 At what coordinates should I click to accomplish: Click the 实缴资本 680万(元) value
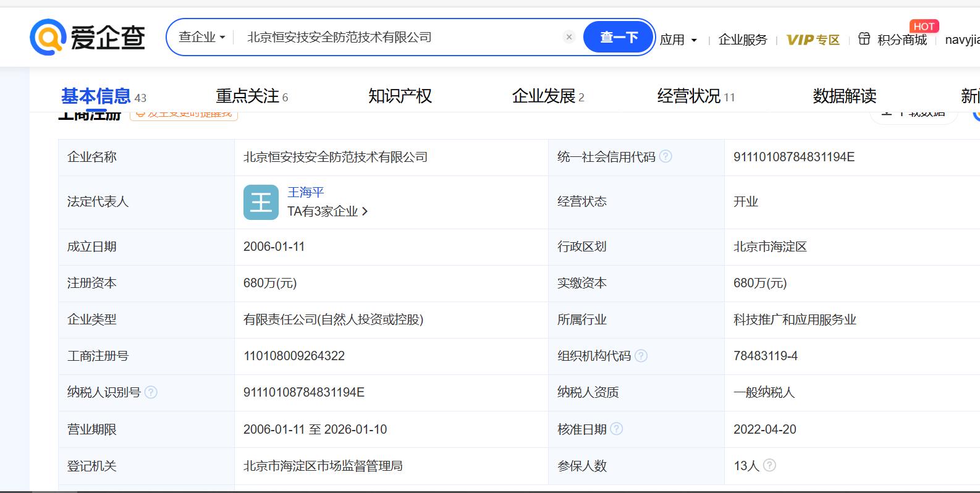pyautogui.click(x=760, y=283)
